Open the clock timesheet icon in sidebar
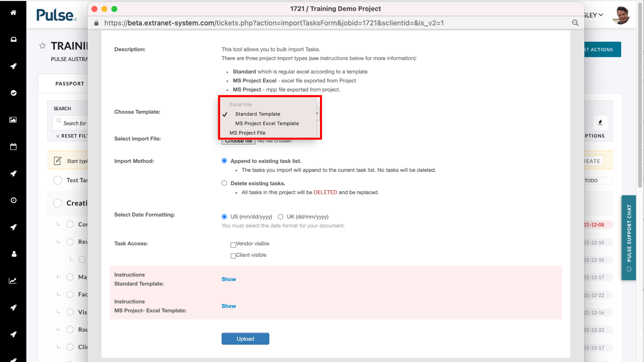This screenshot has width=644, height=362. (13, 200)
